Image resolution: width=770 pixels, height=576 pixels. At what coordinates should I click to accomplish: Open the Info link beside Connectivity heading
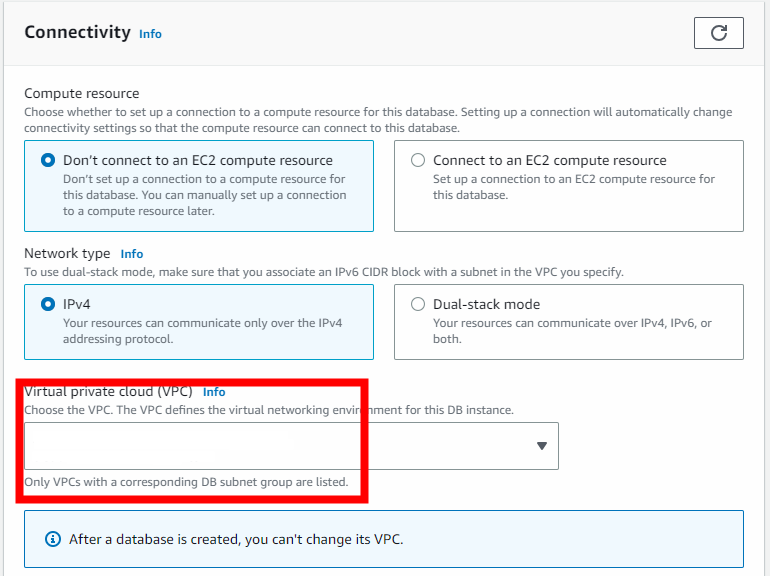[150, 34]
